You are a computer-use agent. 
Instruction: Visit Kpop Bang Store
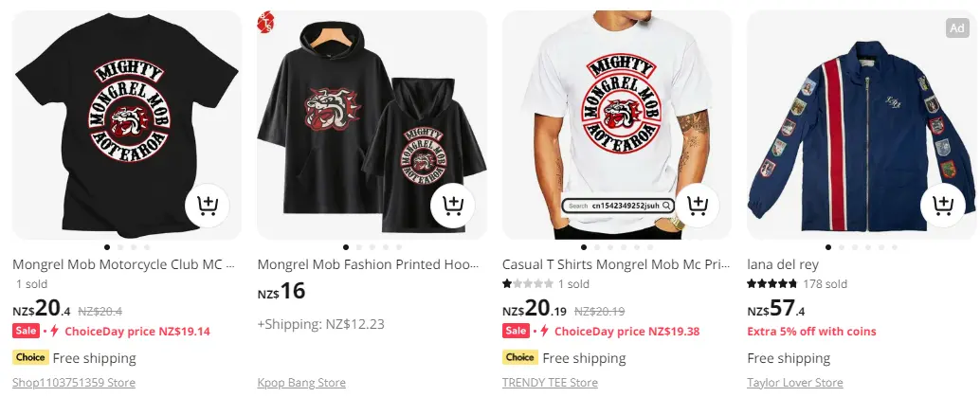[301, 383]
